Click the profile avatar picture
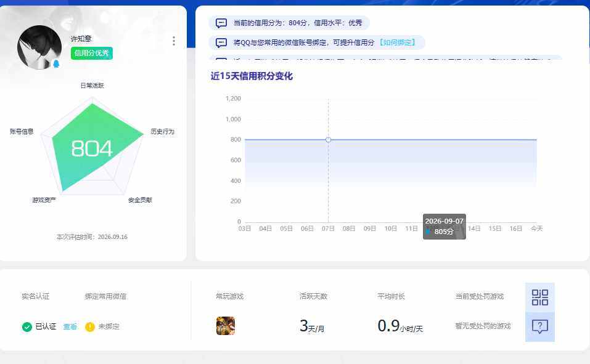 point(39,47)
